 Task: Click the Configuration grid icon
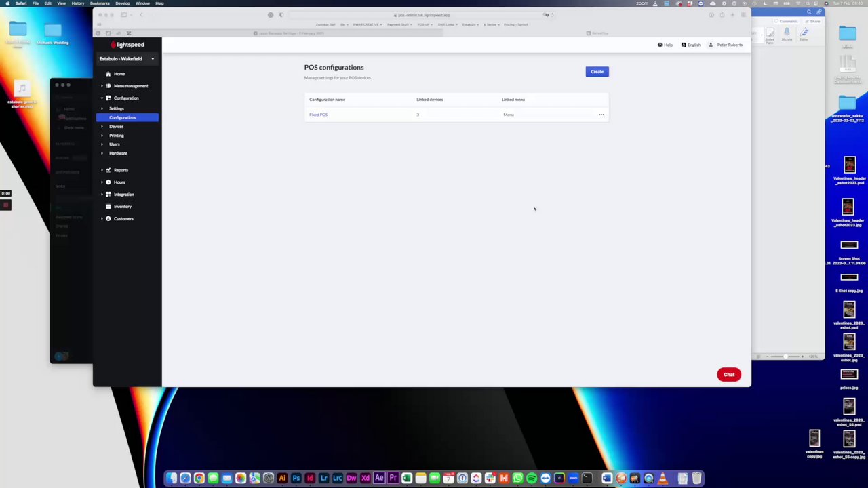[108, 98]
